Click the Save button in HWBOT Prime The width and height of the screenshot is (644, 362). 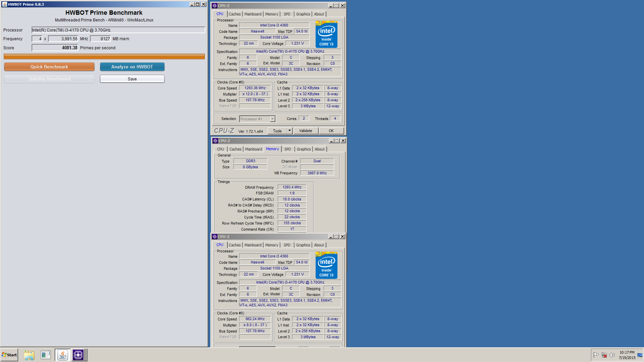click(132, 79)
